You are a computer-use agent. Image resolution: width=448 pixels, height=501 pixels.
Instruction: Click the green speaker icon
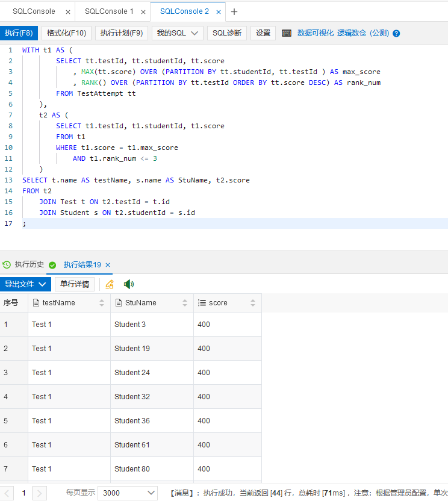128,284
